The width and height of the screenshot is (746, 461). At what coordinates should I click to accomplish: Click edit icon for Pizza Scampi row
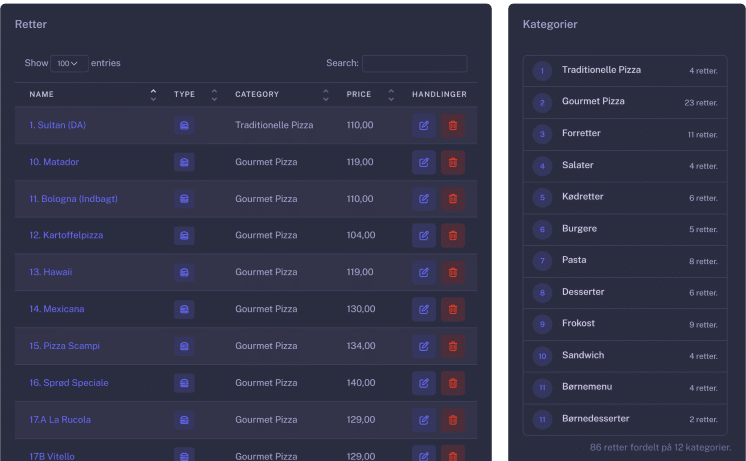point(423,346)
